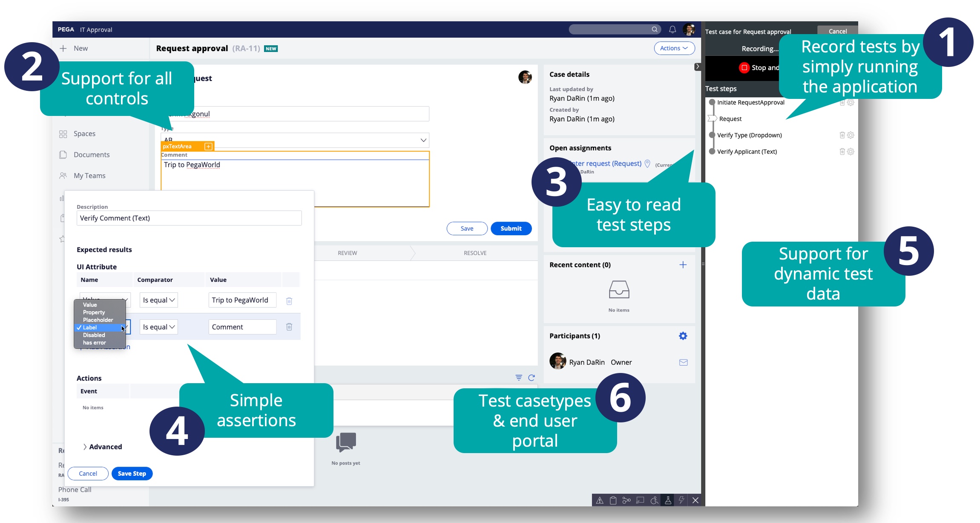Open the Type dropdown showing AR
Viewport: 980px width, 523px height.
(x=295, y=140)
